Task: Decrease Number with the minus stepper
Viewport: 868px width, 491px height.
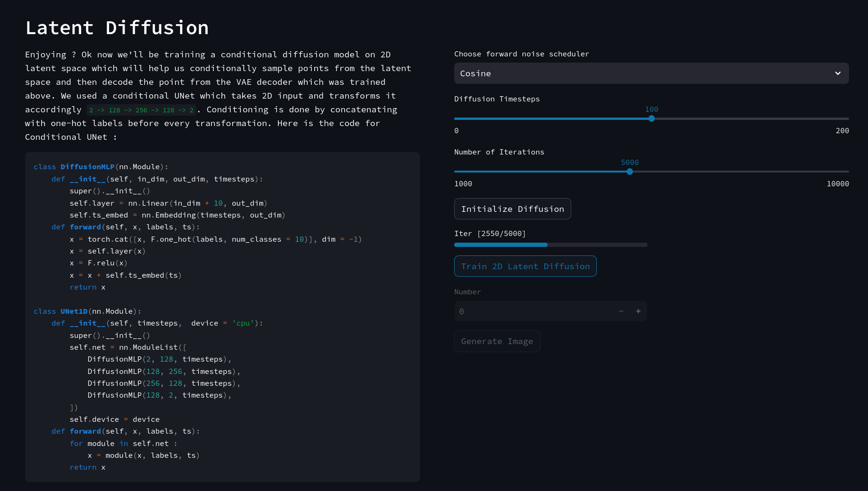Action: click(621, 311)
